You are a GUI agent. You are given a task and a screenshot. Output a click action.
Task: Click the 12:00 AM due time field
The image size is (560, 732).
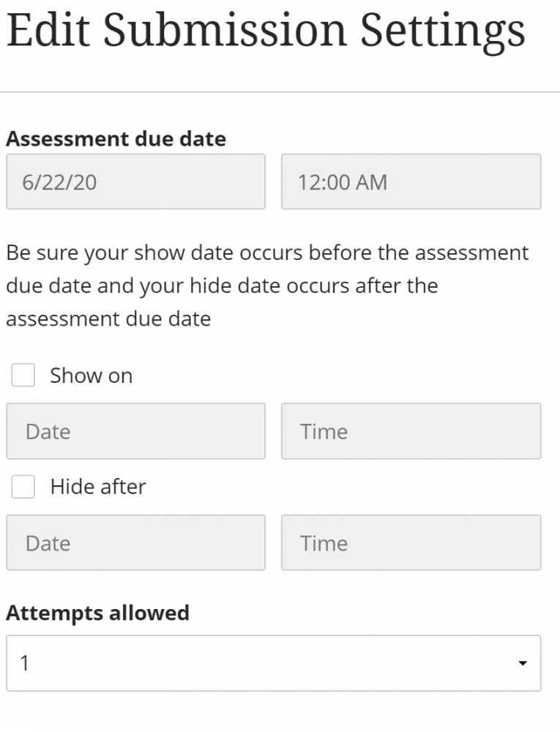pyautogui.click(x=411, y=182)
